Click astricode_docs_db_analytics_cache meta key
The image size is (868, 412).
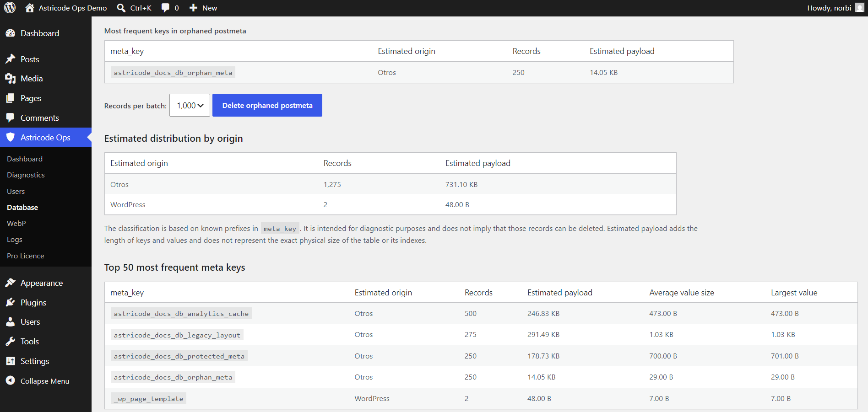(181, 313)
